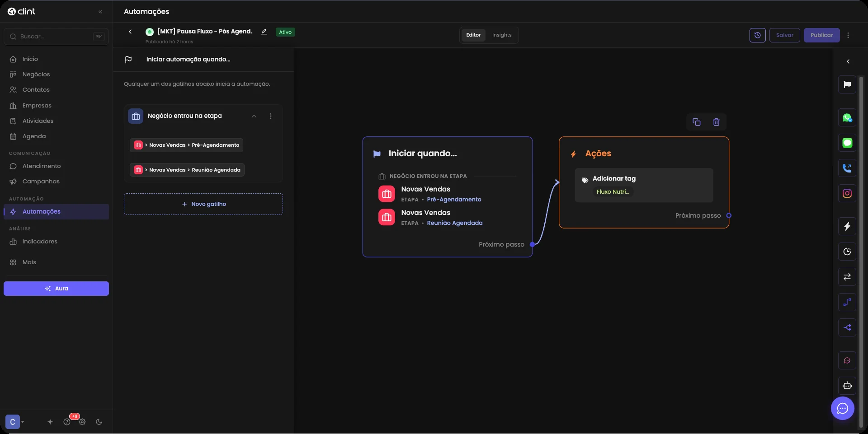868x434 pixels.
Task: Add a WhatsApp step from right toolbar
Action: (x=847, y=118)
